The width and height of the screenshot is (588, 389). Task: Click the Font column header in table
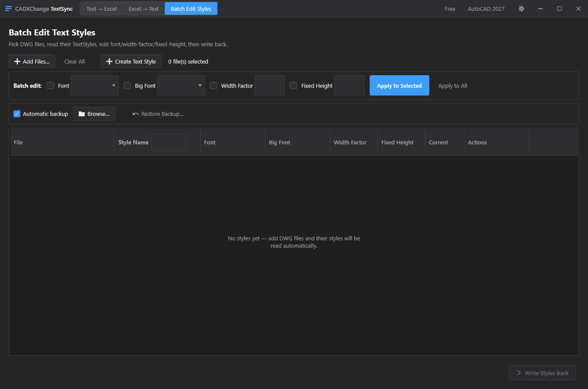[233, 142]
